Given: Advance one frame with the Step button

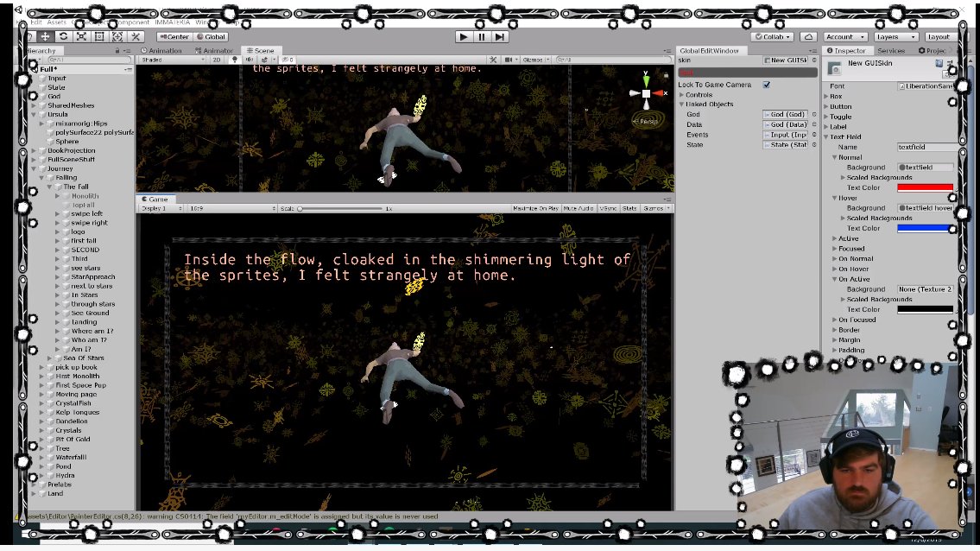Looking at the screenshot, I should click(499, 37).
